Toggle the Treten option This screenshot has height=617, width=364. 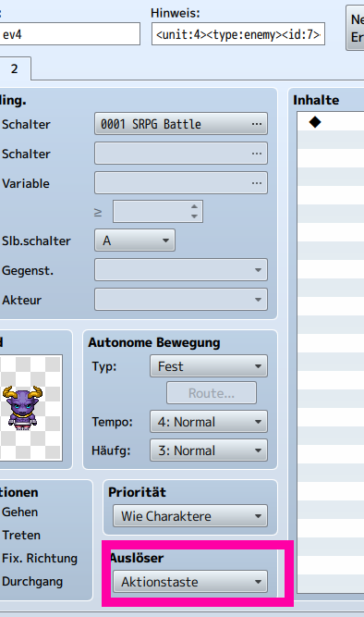(x=20, y=536)
